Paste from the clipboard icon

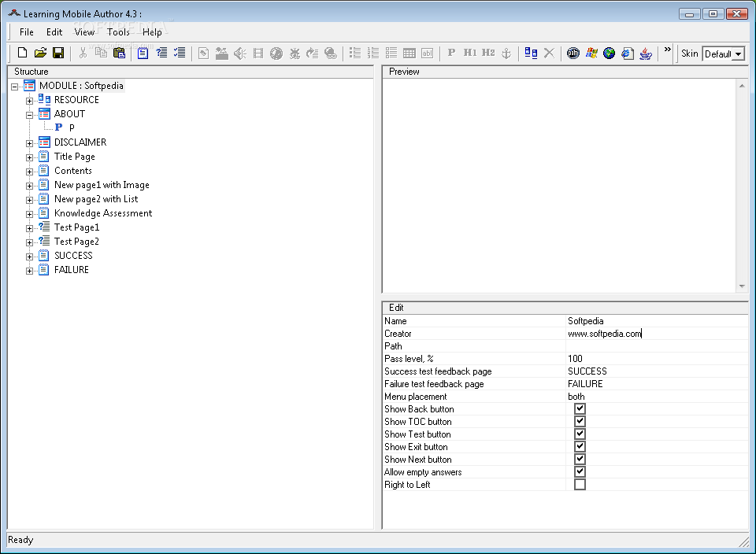[x=119, y=53]
